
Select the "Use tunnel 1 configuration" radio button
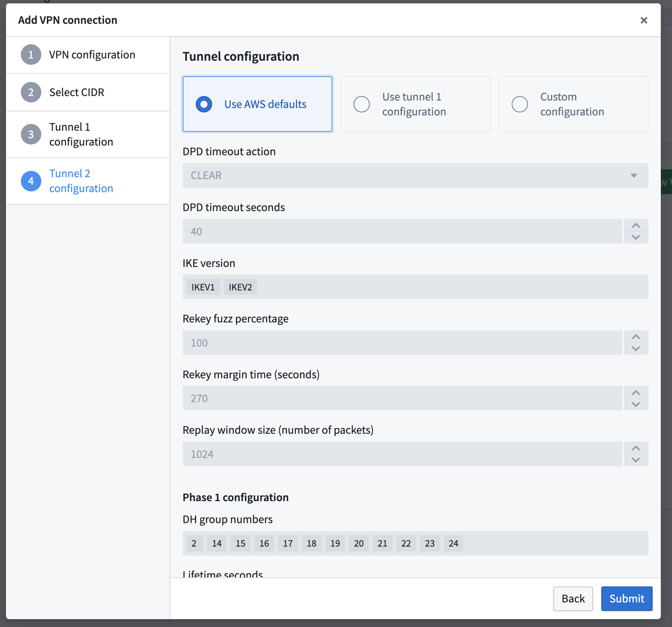[361, 104]
